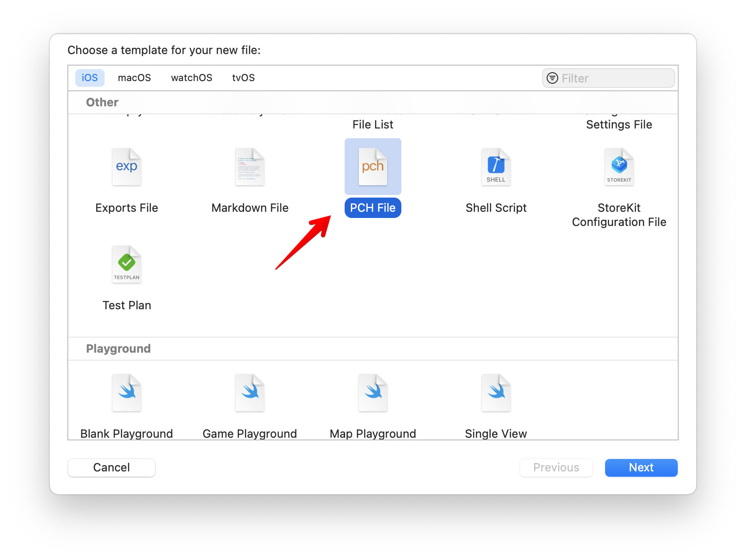
Task: Choose the Markdown File template icon
Action: click(250, 167)
